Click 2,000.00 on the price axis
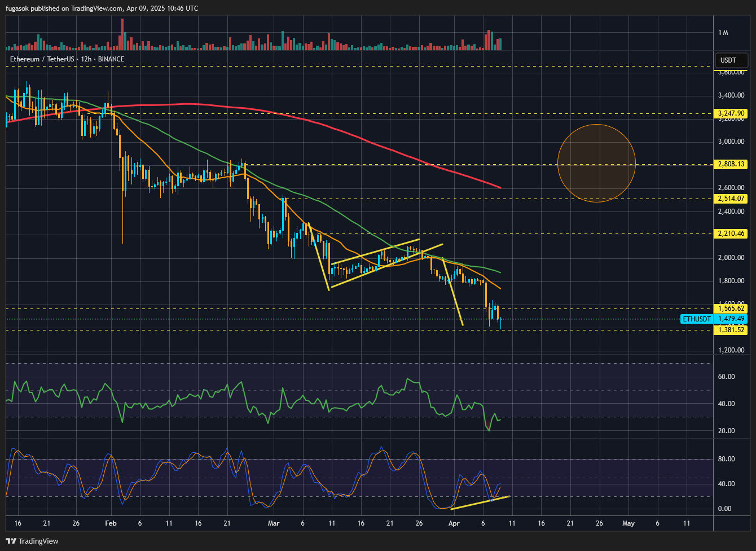The height and width of the screenshot is (551, 756). pyautogui.click(x=731, y=258)
